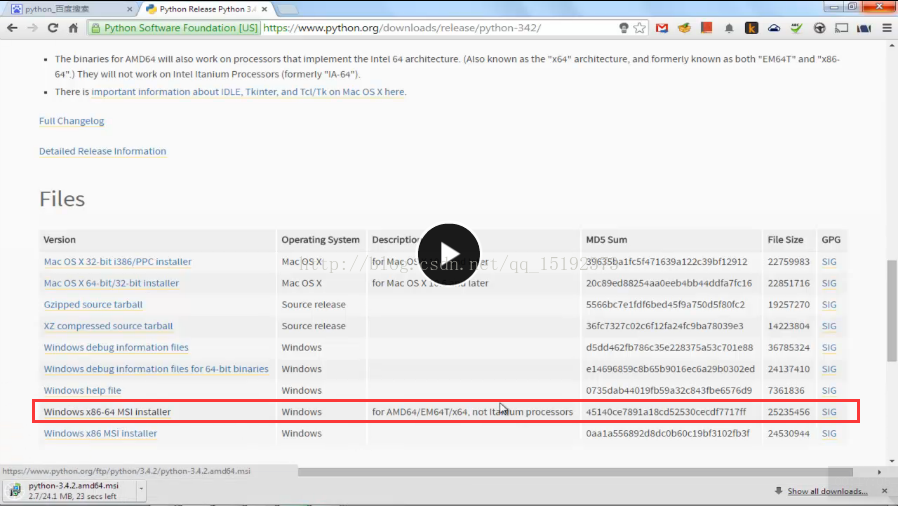Open the K extension icon
The image size is (898, 506).
click(751, 27)
